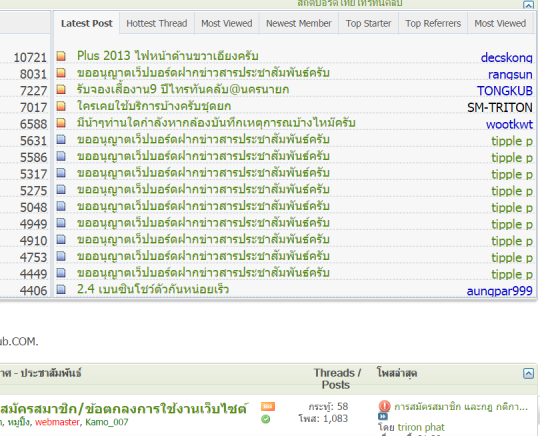Click the number 4753
The width and height of the screenshot is (540, 436).
pyautogui.click(x=33, y=258)
